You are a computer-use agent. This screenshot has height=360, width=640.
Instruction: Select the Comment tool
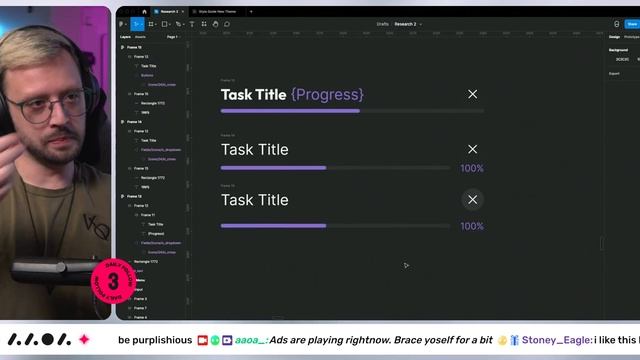(x=227, y=24)
